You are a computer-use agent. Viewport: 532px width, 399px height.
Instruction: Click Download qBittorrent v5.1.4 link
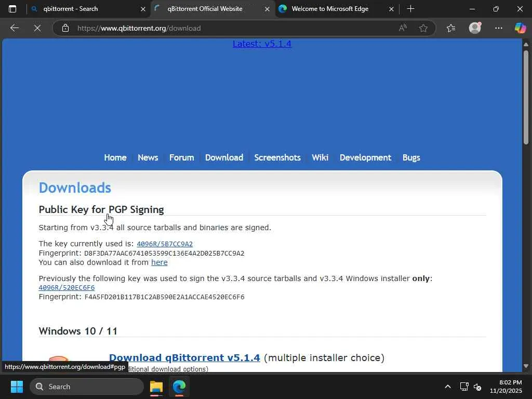click(184, 357)
